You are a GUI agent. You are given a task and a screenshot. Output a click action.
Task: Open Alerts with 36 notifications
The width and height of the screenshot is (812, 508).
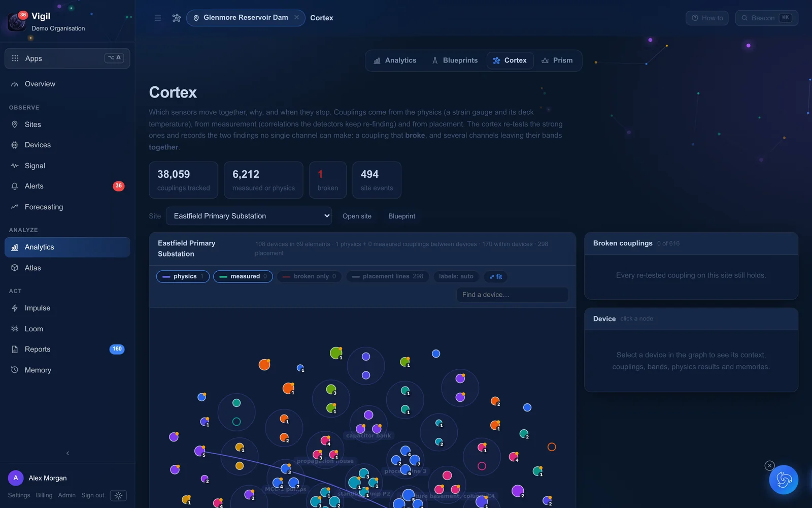67,186
